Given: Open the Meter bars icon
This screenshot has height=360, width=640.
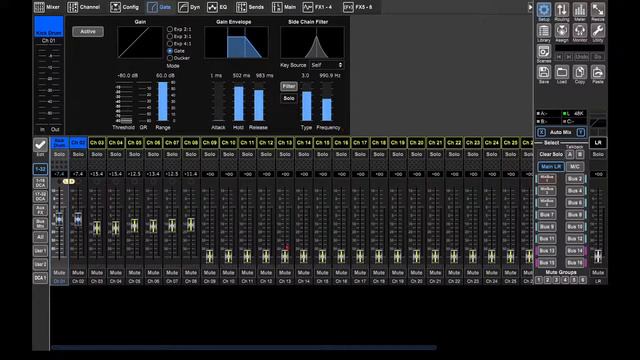Looking at the screenshot, I should [580, 10].
